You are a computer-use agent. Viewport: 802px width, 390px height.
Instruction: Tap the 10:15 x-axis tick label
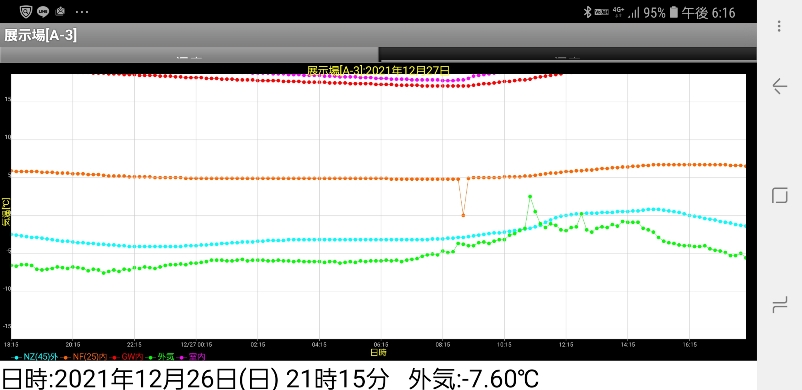pos(504,344)
